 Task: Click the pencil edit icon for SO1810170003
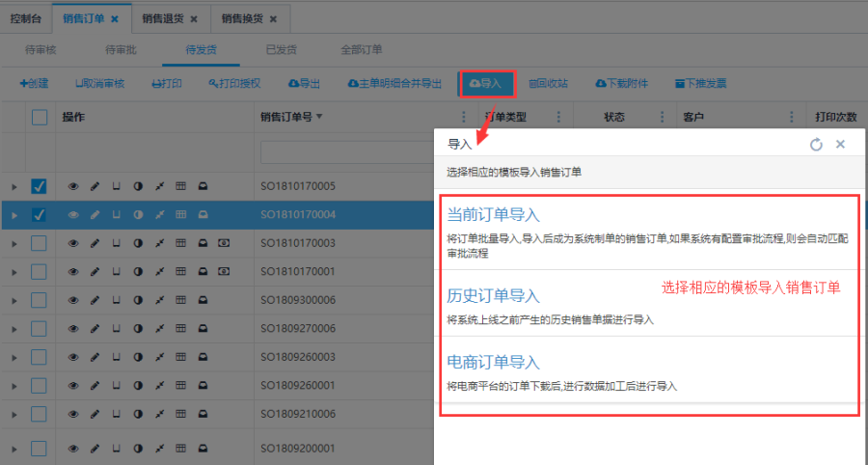[x=95, y=243]
